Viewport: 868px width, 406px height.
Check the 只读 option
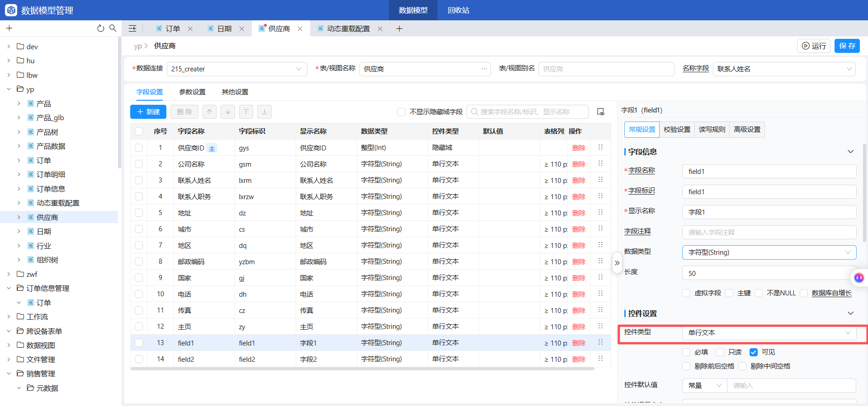click(720, 352)
